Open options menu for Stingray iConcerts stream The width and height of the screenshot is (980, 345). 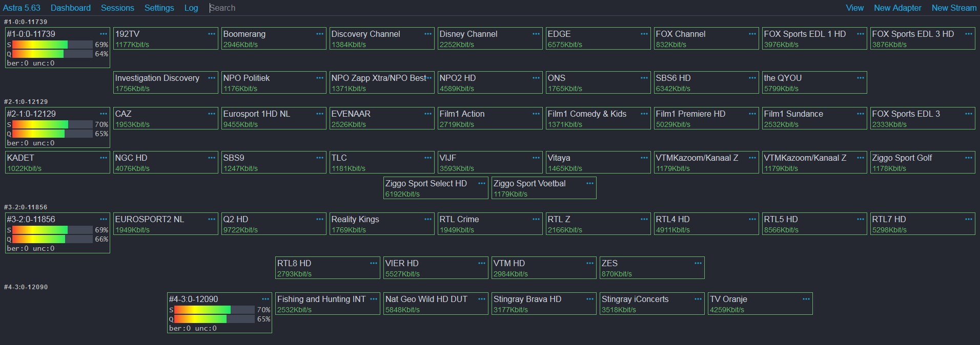(x=698, y=299)
